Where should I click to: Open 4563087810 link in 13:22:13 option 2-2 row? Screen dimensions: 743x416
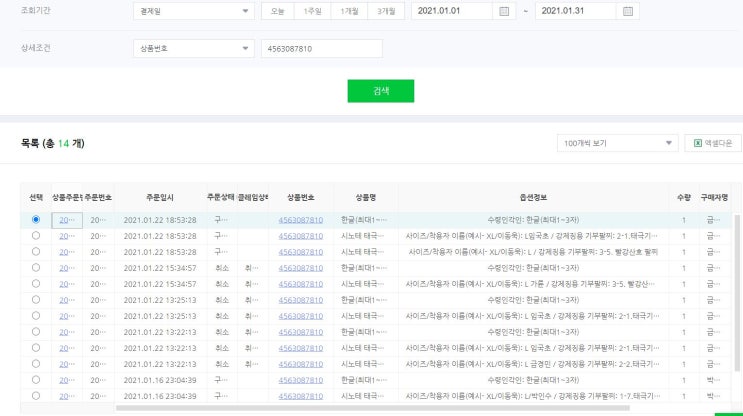point(300,364)
